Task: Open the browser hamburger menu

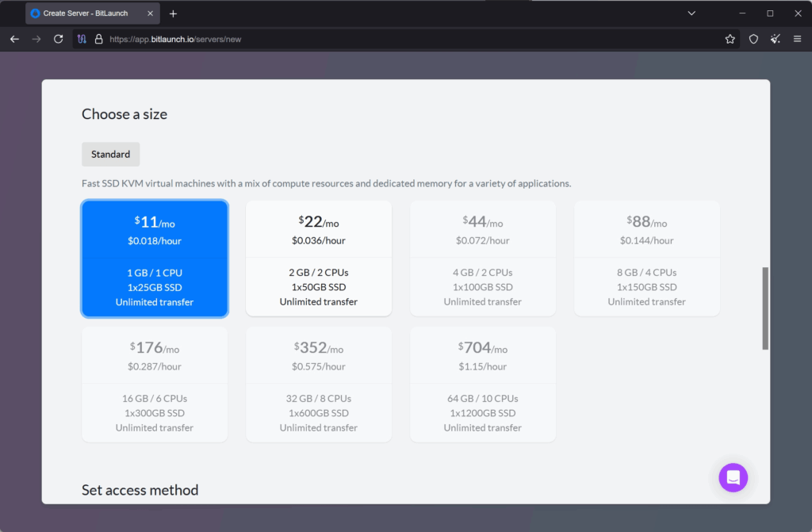Action: (798, 39)
